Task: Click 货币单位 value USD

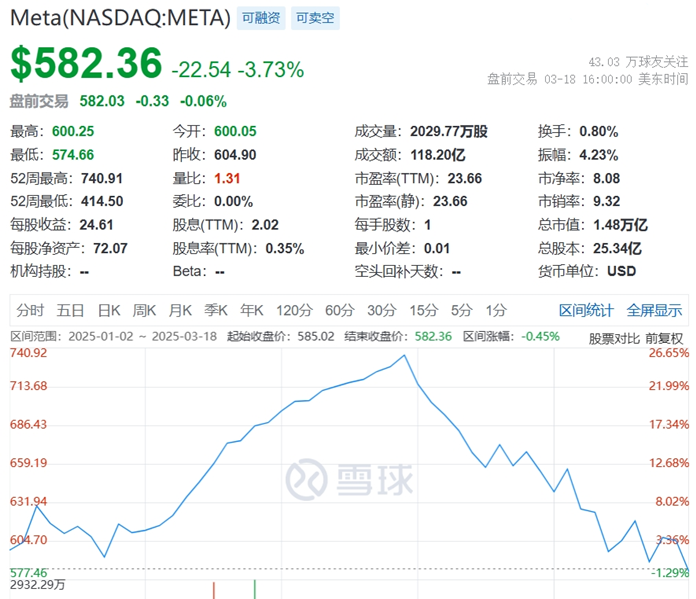Action: pyautogui.click(x=621, y=271)
